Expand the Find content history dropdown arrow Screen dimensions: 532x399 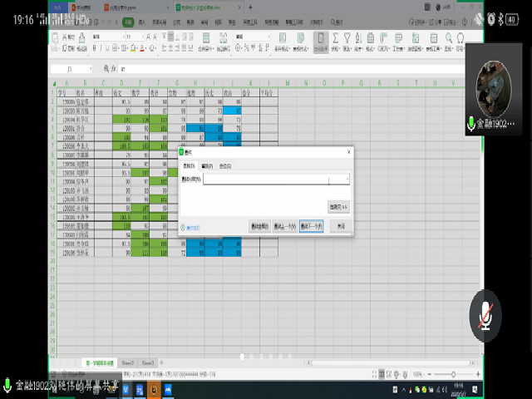coord(347,179)
